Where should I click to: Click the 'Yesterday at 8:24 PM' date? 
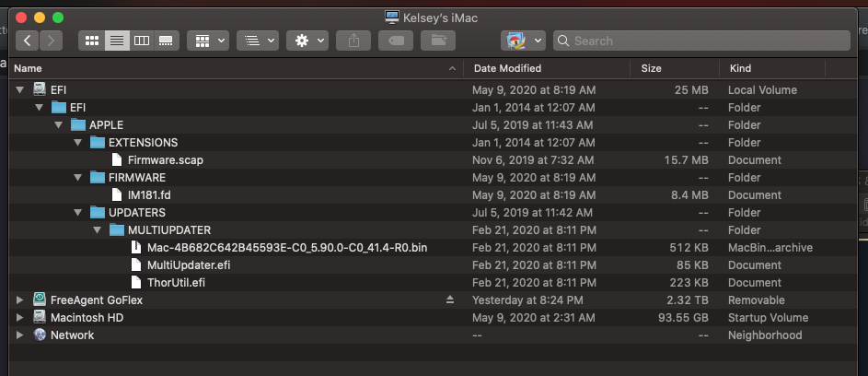coord(527,300)
